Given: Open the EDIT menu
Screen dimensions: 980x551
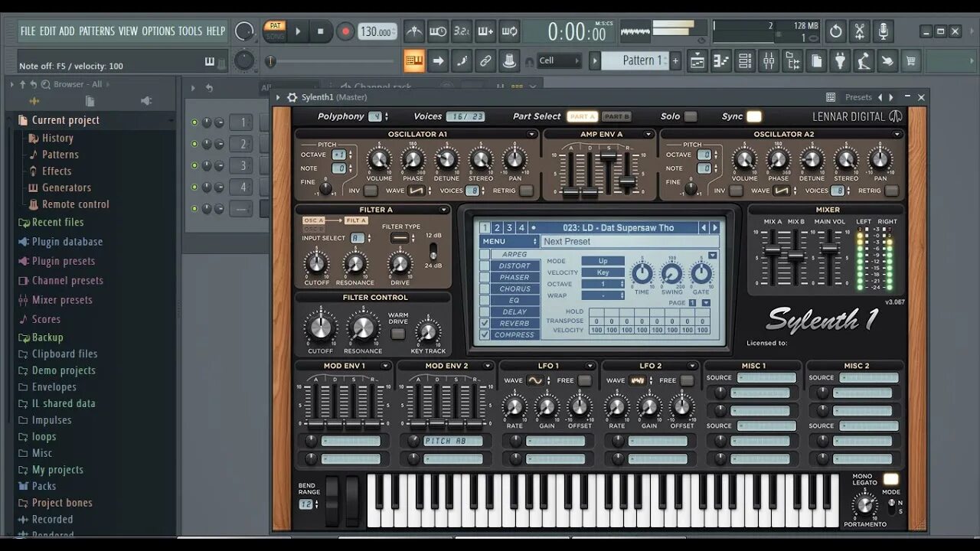Looking at the screenshot, I should 47,31.
